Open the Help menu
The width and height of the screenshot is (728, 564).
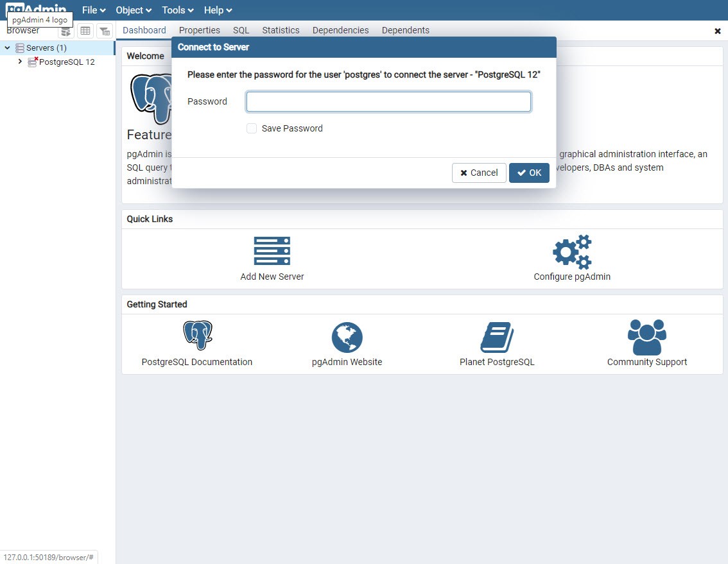(x=218, y=10)
